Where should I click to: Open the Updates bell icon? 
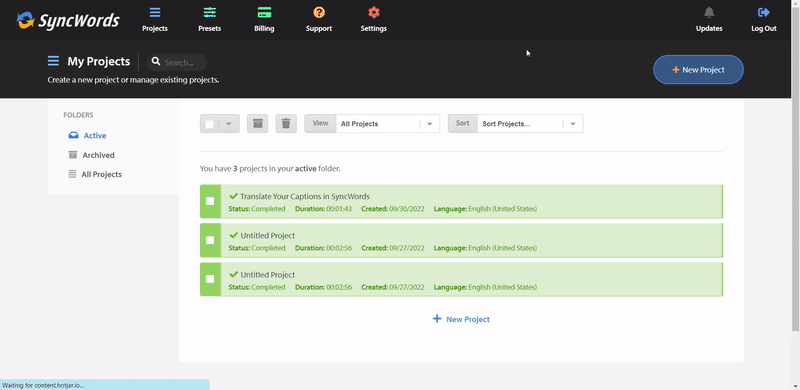709,13
